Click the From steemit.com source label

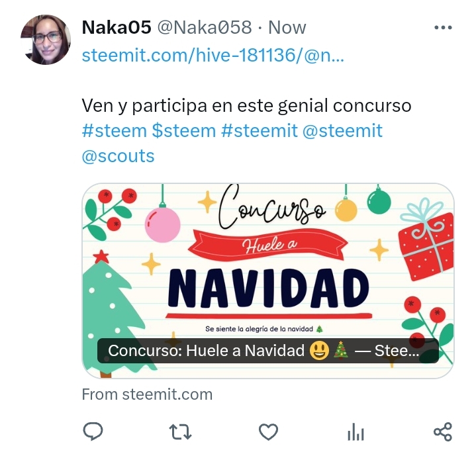click(147, 394)
